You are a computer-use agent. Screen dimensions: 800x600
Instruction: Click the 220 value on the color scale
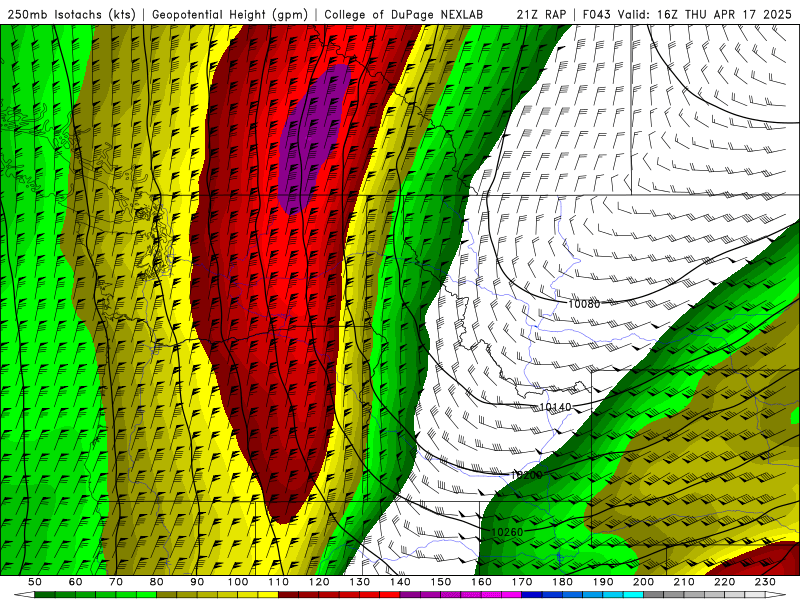point(724,582)
